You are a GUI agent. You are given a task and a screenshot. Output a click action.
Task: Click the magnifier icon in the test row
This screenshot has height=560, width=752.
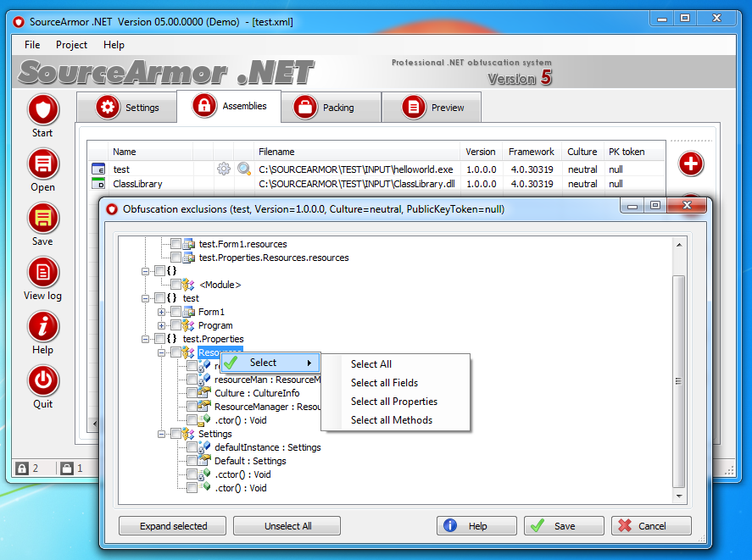[244, 169]
